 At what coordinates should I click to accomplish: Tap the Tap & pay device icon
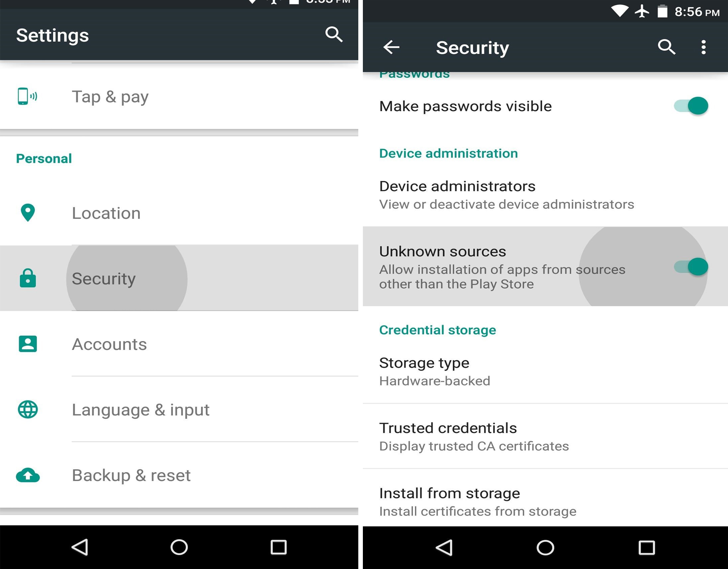point(27,96)
